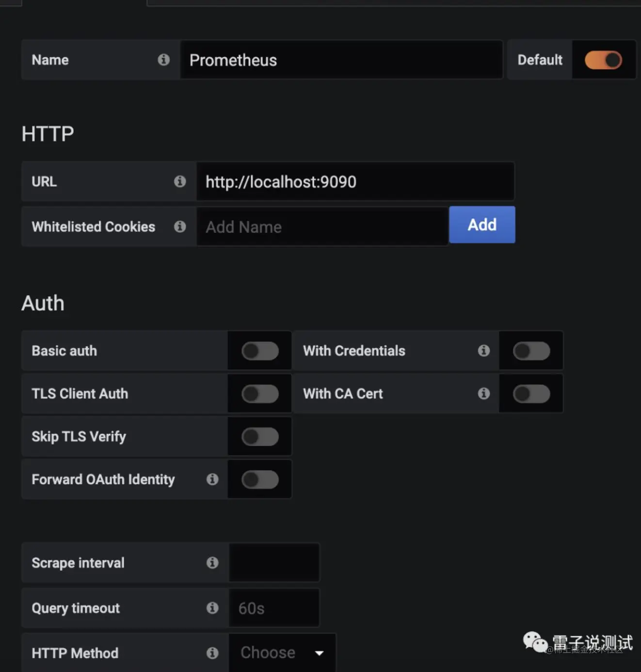
Task: Open the With CA Cert info icon
Action: [x=483, y=393]
